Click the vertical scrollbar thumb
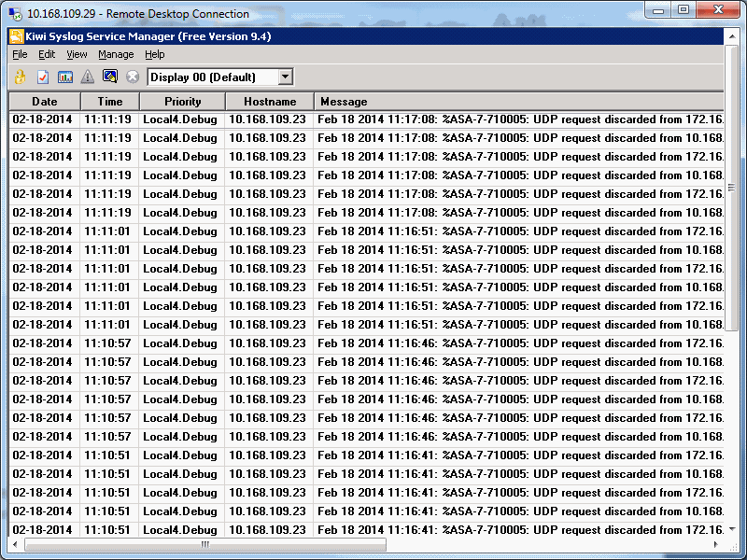 [731, 188]
